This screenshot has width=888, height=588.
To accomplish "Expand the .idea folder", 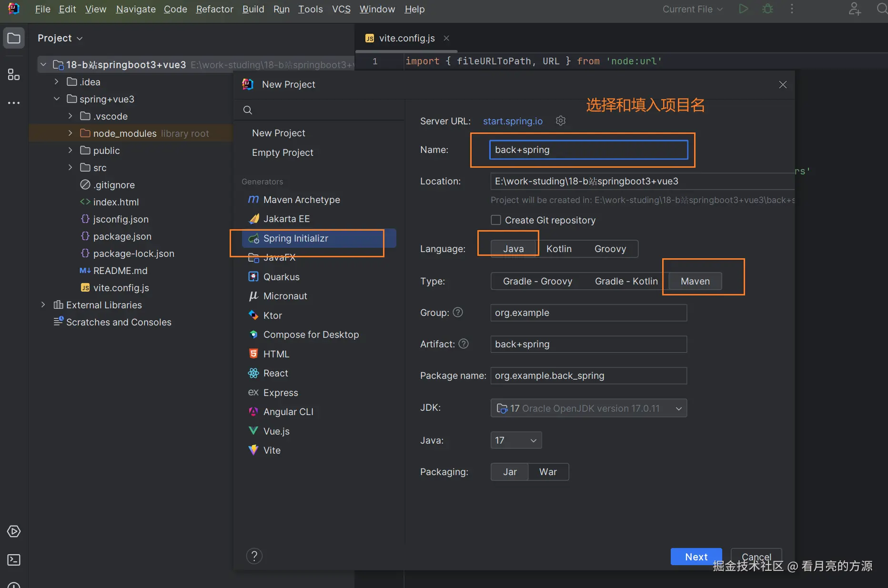I will pyautogui.click(x=57, y=81).
